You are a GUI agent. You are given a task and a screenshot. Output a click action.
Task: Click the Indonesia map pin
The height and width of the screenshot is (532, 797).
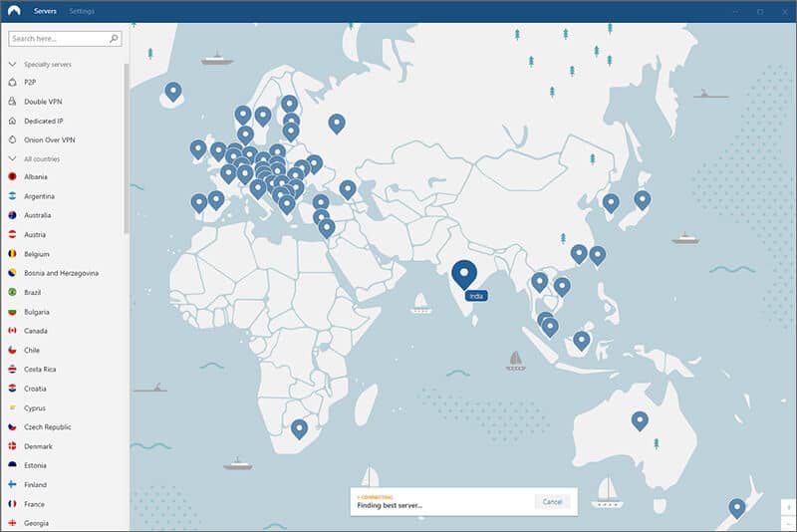tap(582, 341)
